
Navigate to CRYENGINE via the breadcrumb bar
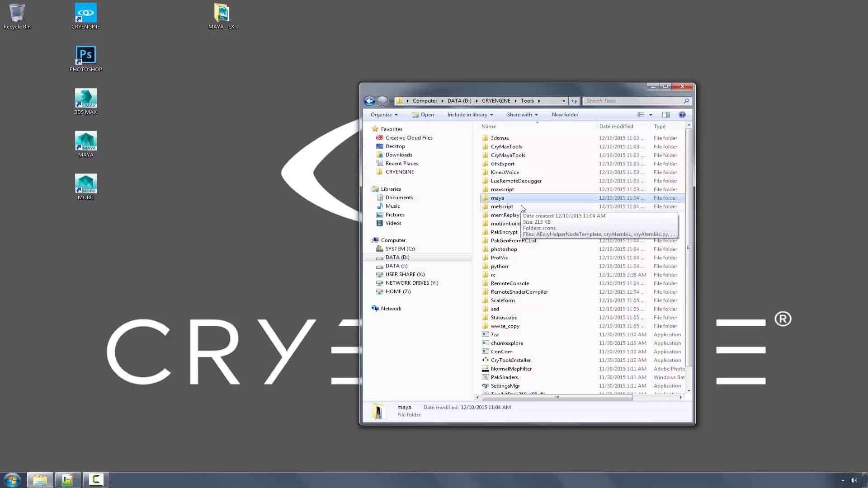point(495,100)
